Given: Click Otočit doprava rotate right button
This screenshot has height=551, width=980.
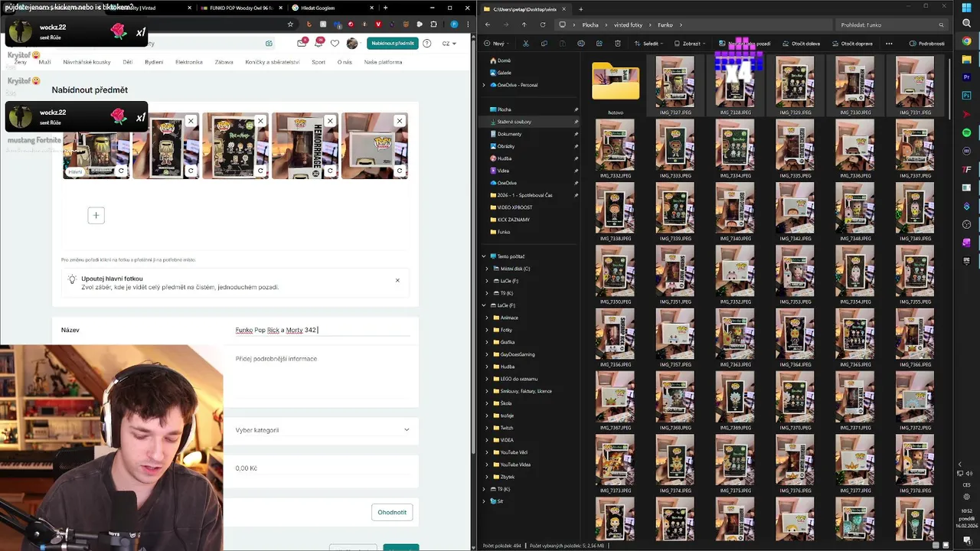Looking at the screenshot, I should [x=851, y=44].
